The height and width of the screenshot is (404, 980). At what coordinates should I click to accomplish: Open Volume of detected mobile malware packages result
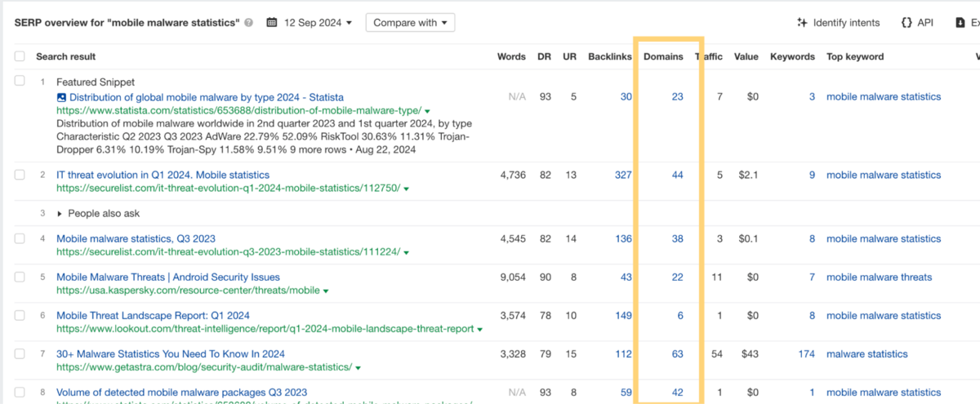[181, 393]
